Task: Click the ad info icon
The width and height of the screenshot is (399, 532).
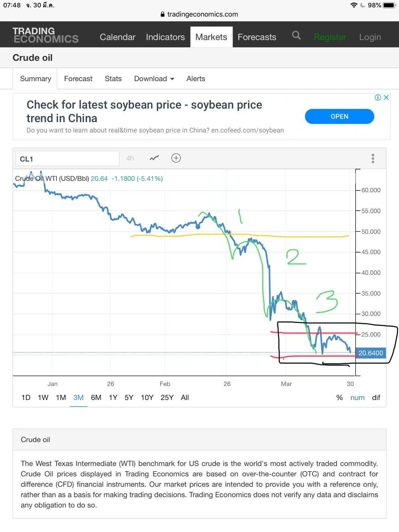Action: click(x=378, y=98)
